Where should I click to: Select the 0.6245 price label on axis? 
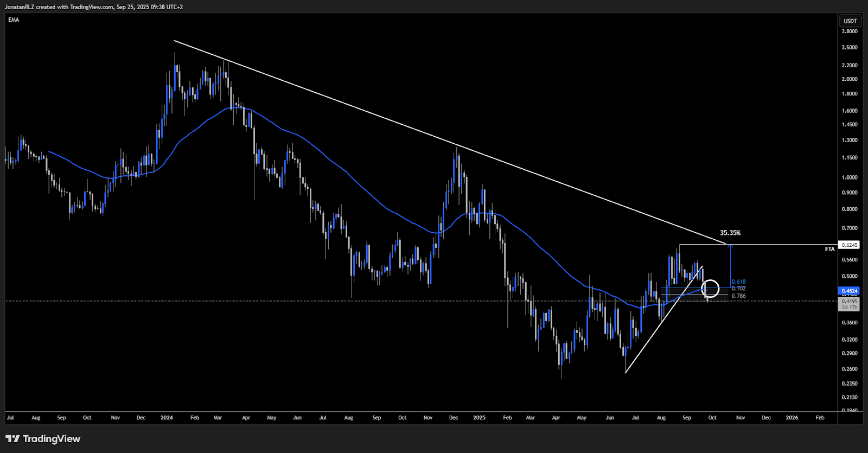[849, 245]
